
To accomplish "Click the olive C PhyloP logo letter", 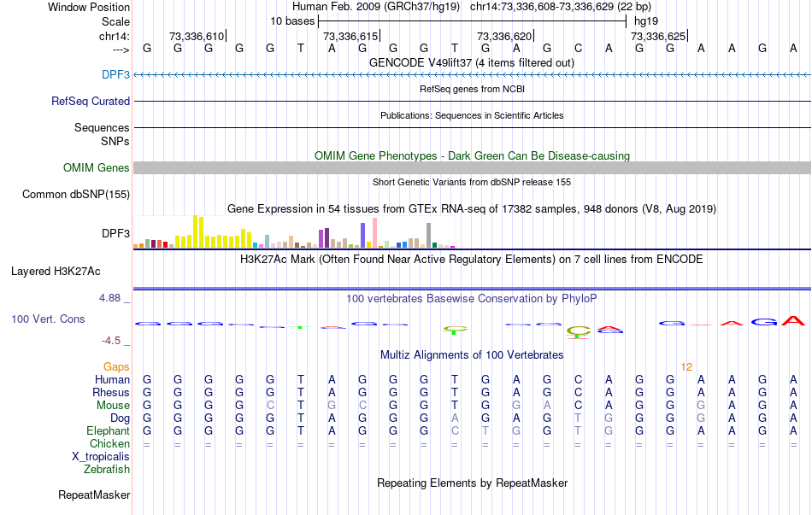I will (578, 331).
